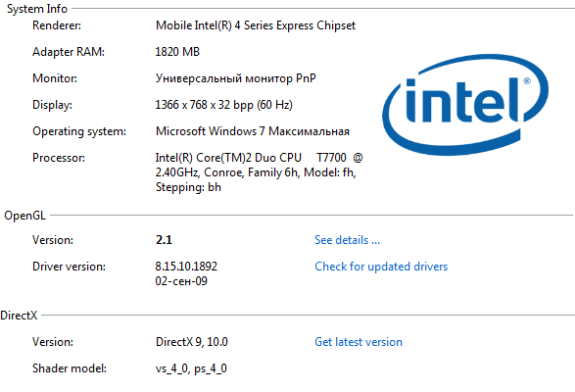Click the DirectX 9, 10.0 version value

[x=191, y=342]
